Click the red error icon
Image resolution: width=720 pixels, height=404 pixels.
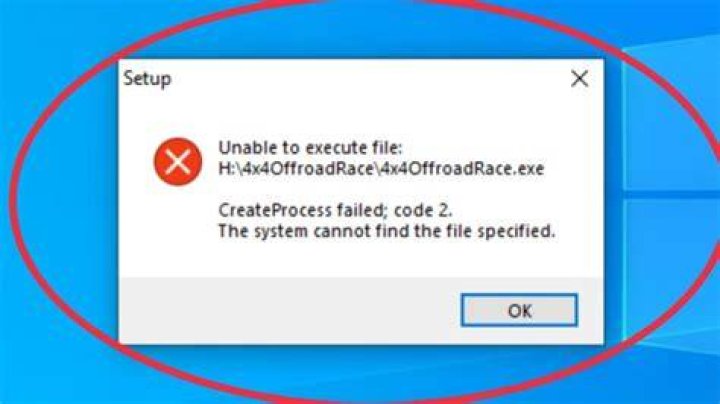[x=178, y=162]
